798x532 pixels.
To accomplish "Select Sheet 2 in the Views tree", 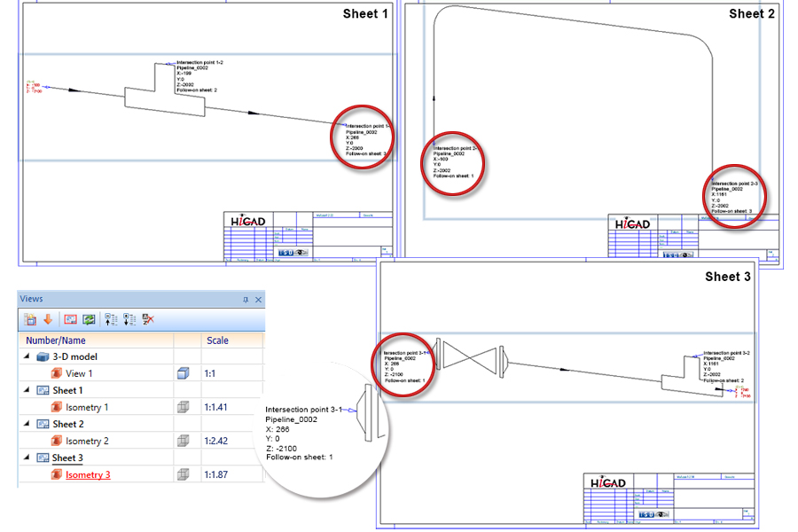I will (68, 424).
